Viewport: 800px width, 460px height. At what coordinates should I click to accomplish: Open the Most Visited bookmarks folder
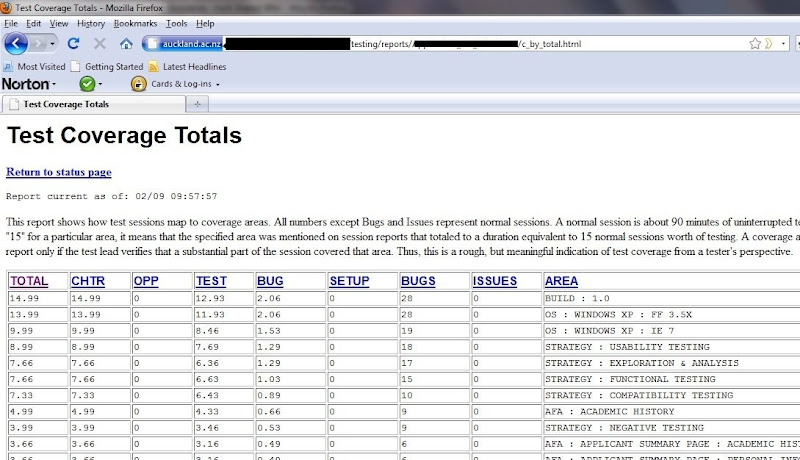[34, 66]
